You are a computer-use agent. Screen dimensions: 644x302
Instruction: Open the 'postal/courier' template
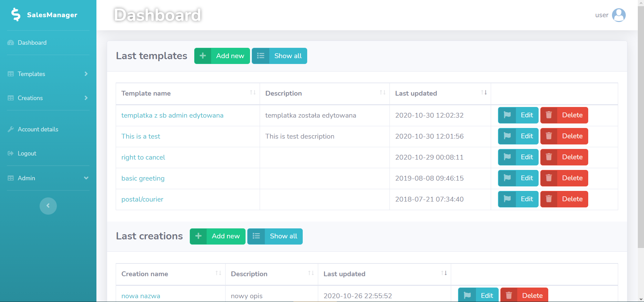coord(142,199)
